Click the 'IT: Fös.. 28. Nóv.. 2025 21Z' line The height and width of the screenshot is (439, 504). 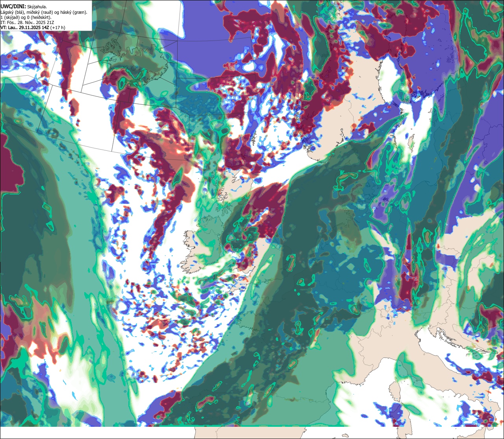(28, 22)
